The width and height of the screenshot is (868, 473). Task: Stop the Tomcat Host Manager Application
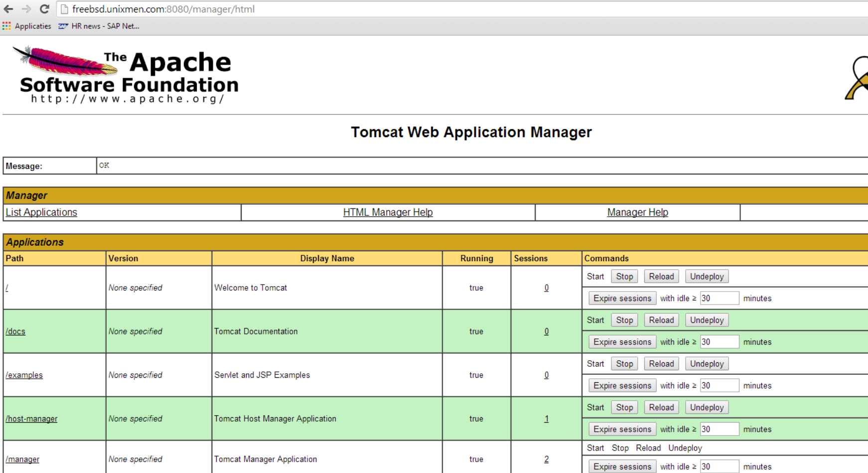point(624,407)
